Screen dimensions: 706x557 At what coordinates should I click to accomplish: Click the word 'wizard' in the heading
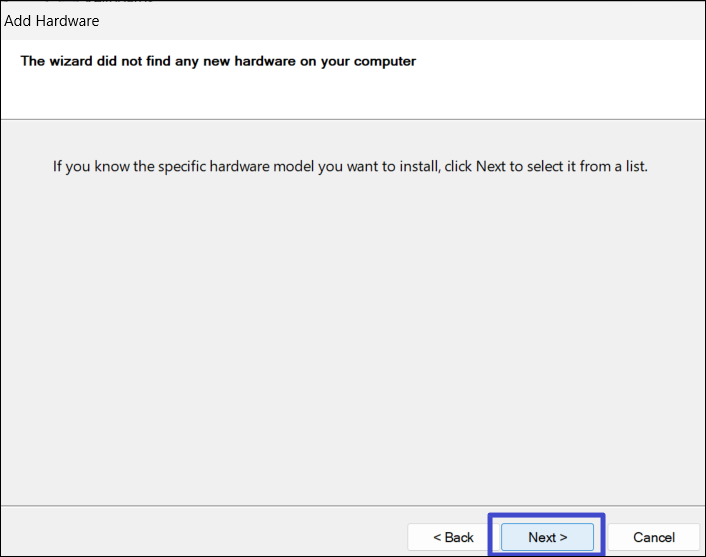(70, 61)
